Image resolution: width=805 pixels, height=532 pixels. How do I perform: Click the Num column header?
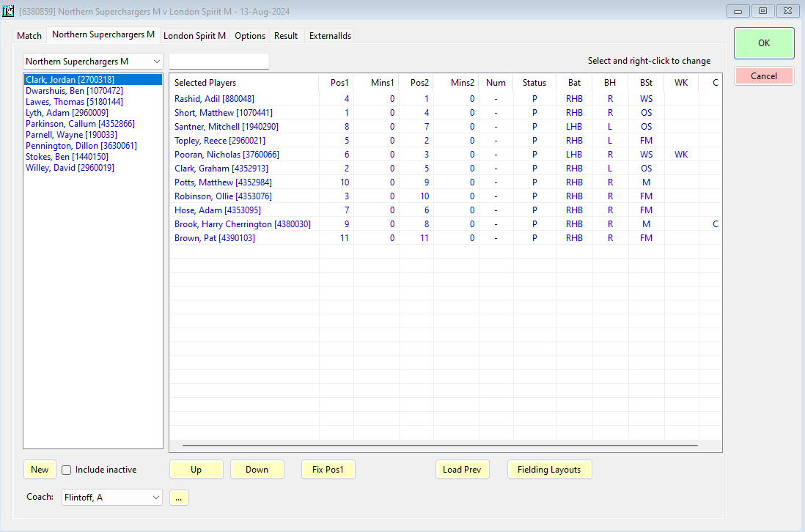[x=496, y=83]
